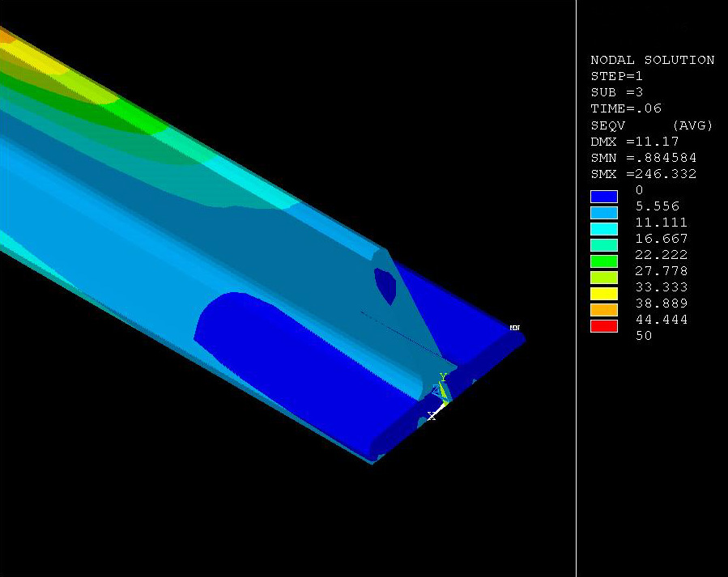
Task: Select the pure green legend swatch
Action: (604, 261)
